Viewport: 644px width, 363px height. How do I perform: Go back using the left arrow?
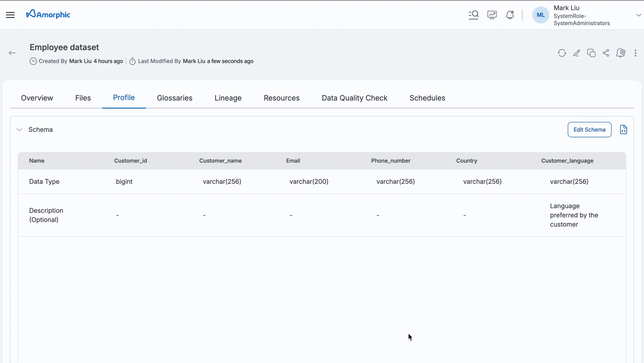[x=12, y=53]
